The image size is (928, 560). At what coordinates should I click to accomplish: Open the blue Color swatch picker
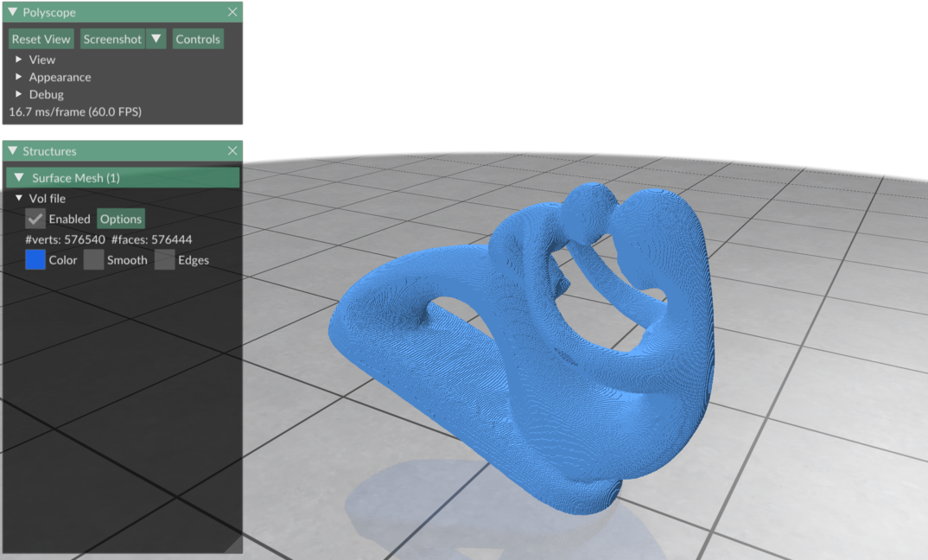pos(35,260)
